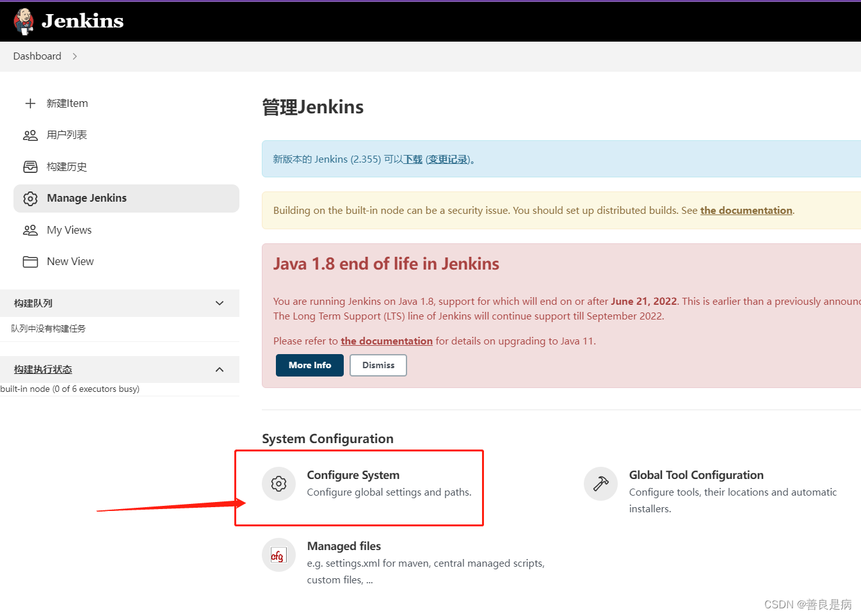Open 构建历史 sidebar entry
Viewport: 861px width, 616px height.
click(x=67, y=166)
